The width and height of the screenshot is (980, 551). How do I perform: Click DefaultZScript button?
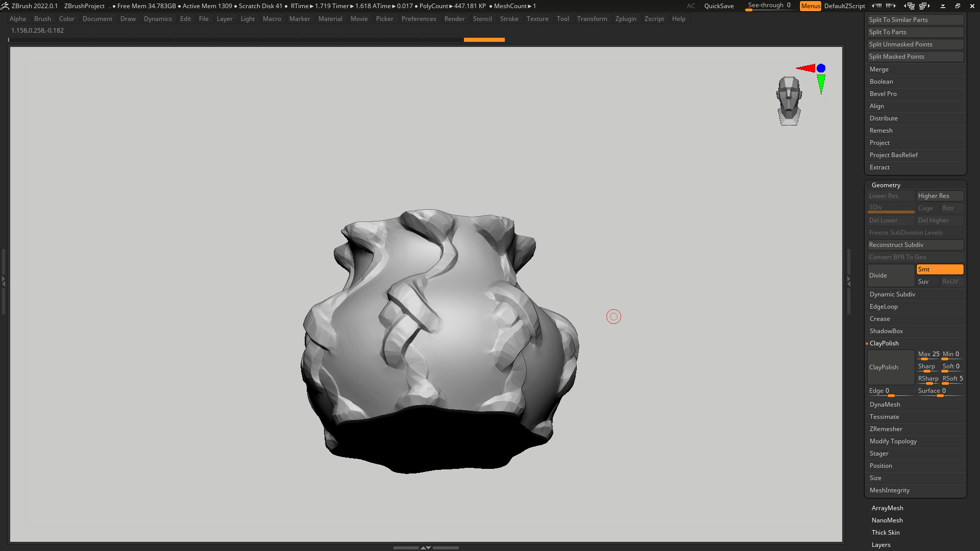click(x=844, y=6)
